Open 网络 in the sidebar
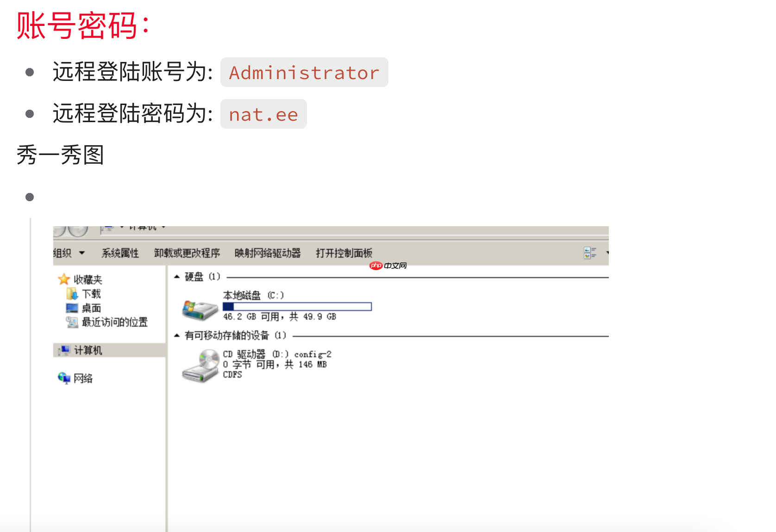This screenshot has width=776, height=532. (x=82, y=377)
